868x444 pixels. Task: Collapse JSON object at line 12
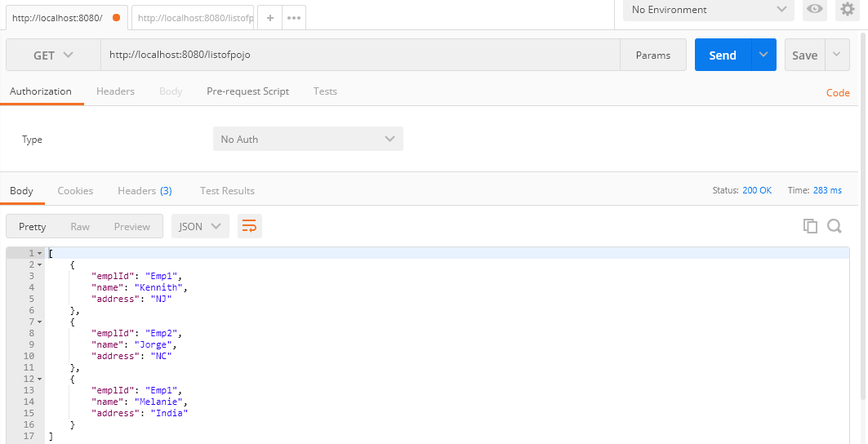point(39,379)
